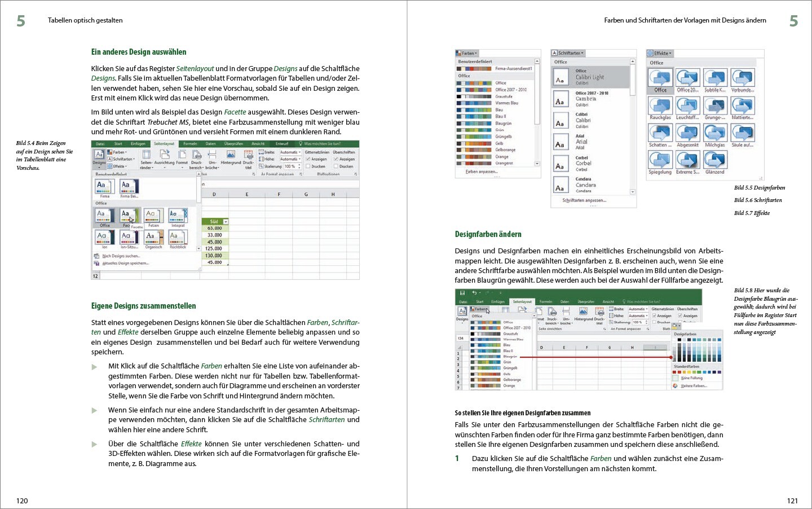Select the Rauchglas effect icon
This screenshot has height=509, width=812.
point(660,106)
